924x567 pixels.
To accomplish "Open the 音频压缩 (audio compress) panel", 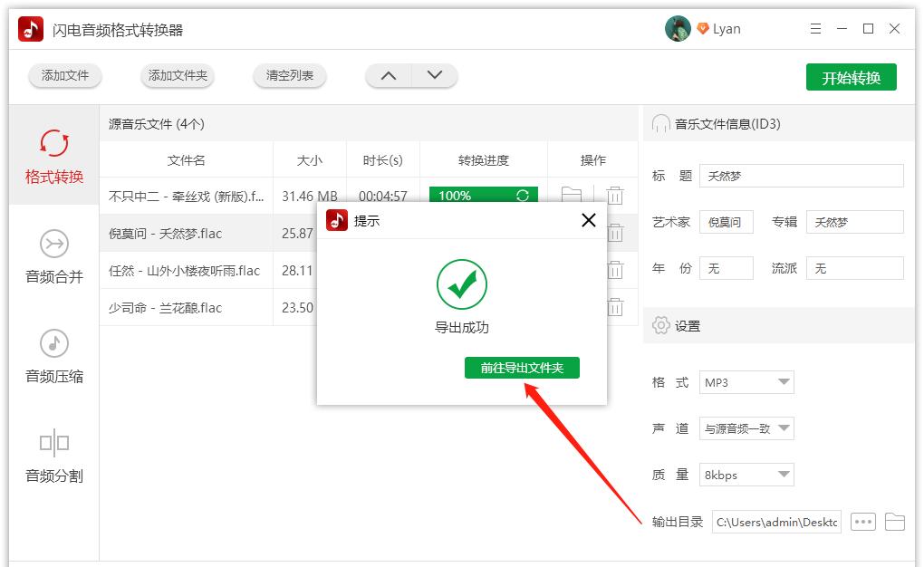I will [x=54, y=360].
